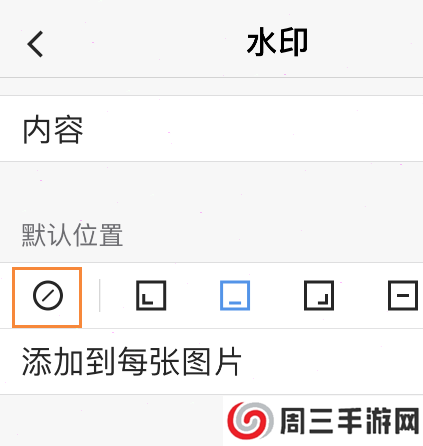Click bottom gray area left of logo

coord(111,421)
